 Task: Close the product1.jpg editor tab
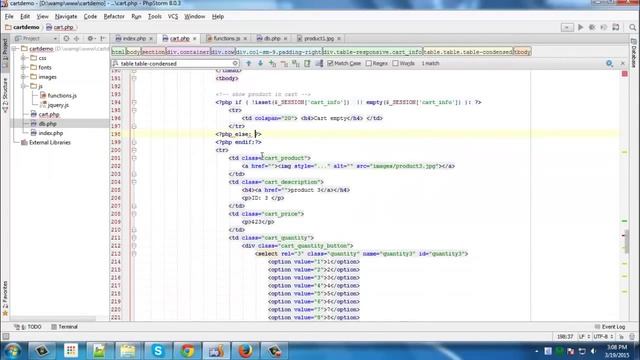pyautogui.click(x=339, y=39)
